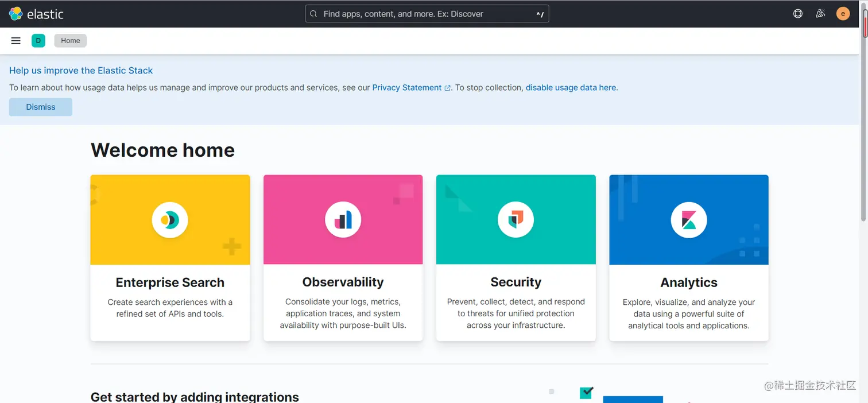Click the Analytics Kibana icon
The height and width of the screenshot is (403, 868).
click(x=689, y=220)
